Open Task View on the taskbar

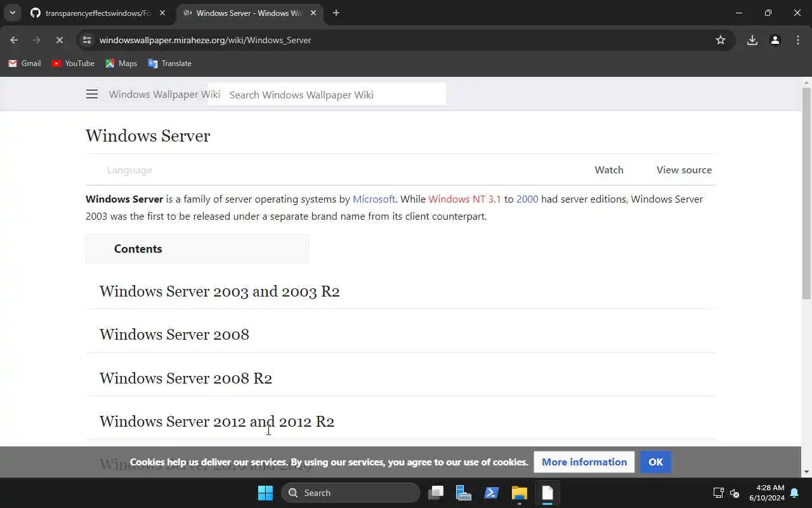[x=436, y=493]
